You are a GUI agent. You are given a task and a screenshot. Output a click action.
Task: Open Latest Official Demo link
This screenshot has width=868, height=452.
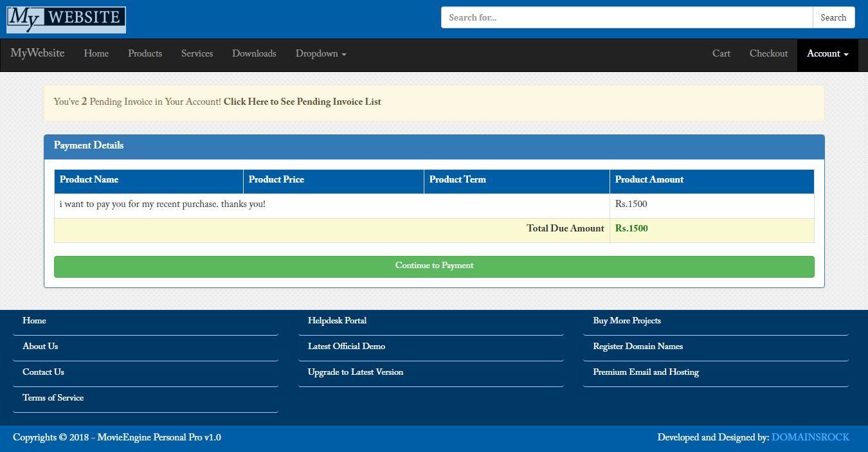(x=346, y=347)
